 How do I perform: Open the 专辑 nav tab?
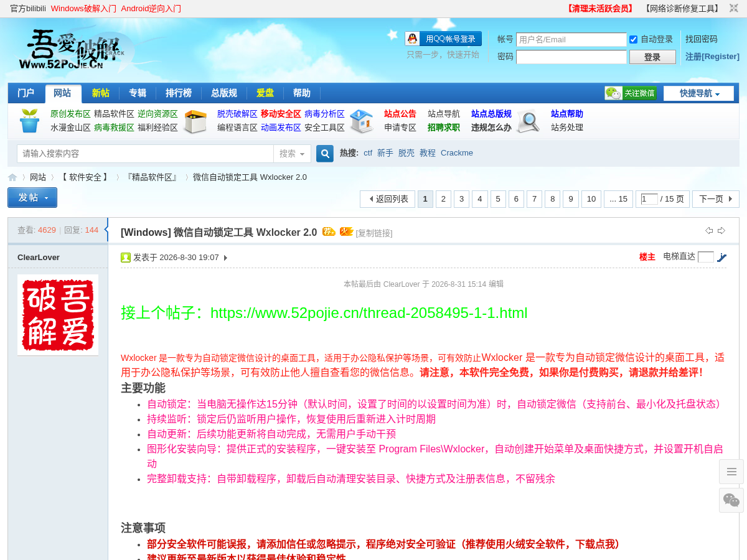pyautogui.click(x=138, y=93)
